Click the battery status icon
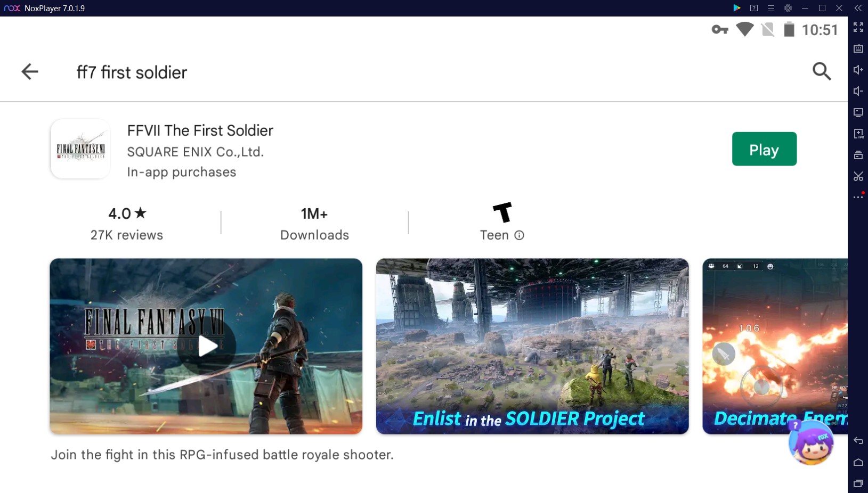Viewport: 868px width, 493px height. (x=789, y=29)
